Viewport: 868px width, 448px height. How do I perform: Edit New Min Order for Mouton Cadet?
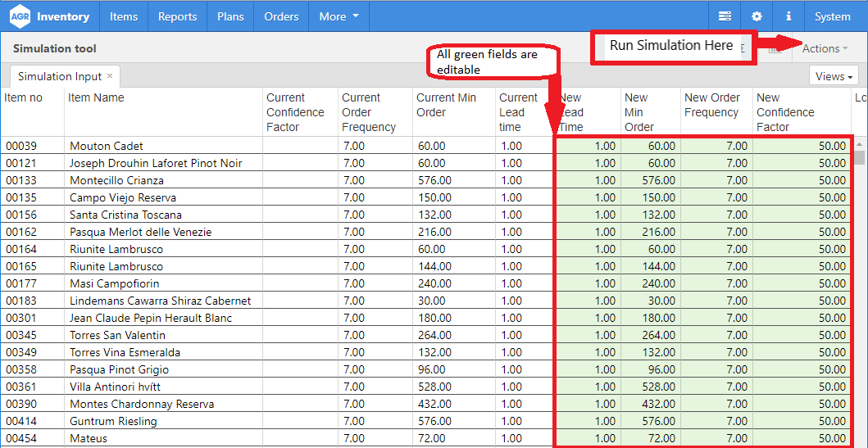pos(651,146)
